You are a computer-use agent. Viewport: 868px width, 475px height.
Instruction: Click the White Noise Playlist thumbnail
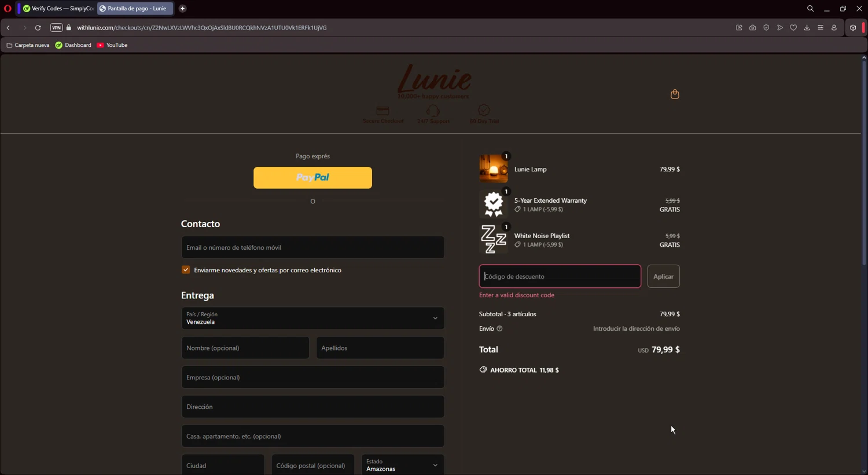[x=494, y=239]
